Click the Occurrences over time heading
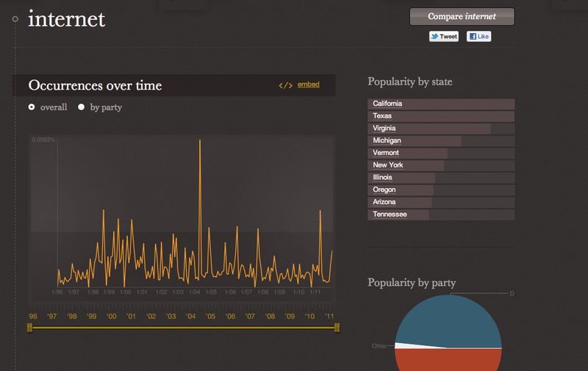This screenshot has height=371, width=588. click(96, 85)
